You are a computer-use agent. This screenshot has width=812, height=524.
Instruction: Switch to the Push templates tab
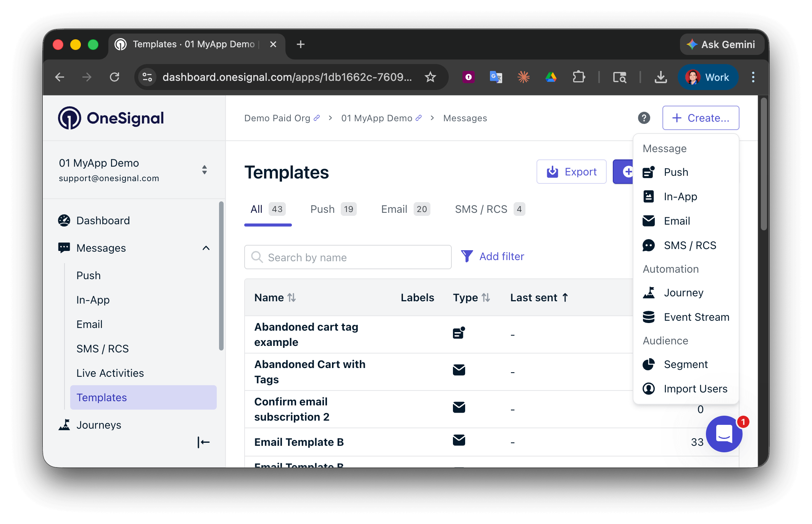point(322,209)
